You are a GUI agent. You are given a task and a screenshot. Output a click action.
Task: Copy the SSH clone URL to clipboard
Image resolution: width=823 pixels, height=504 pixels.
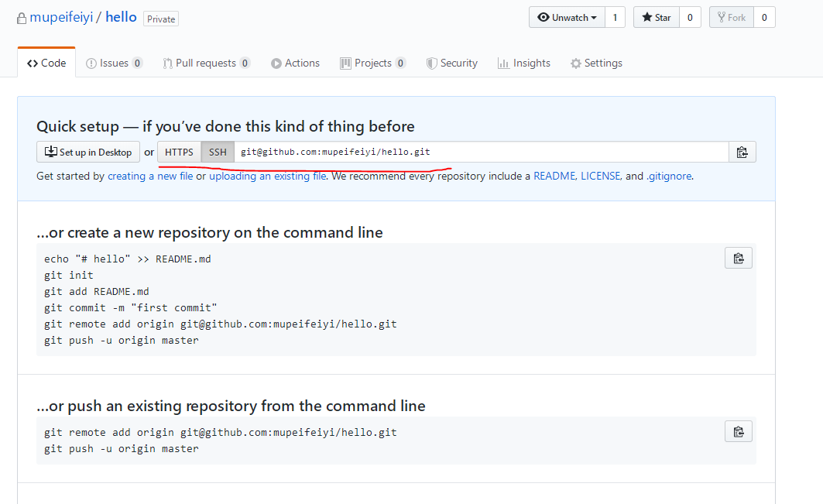pyautogui.click(x=742, y=153)
